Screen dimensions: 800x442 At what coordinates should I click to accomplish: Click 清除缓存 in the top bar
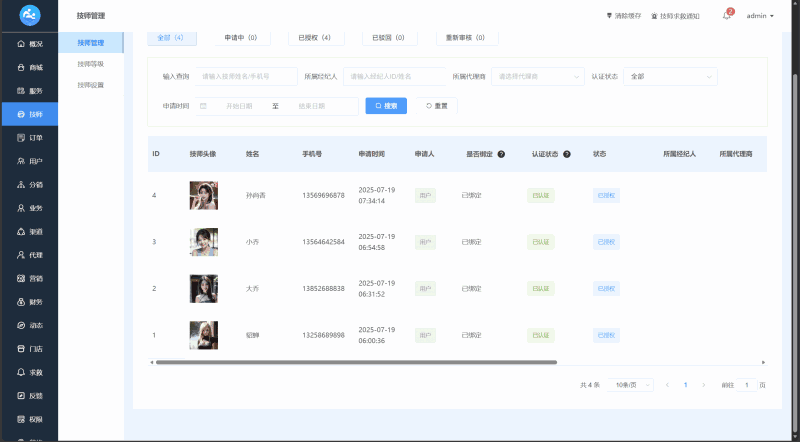click(623, 16)
